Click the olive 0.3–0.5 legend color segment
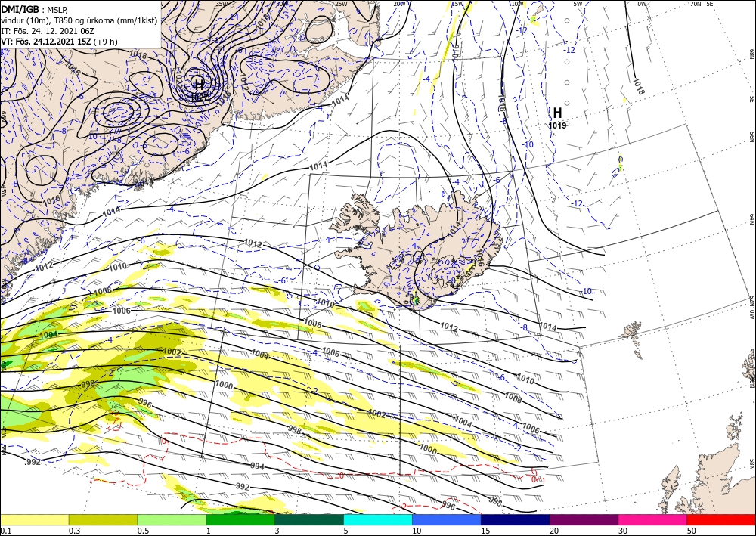The width and height of the screenshot is (756, 536). [103, 519]
